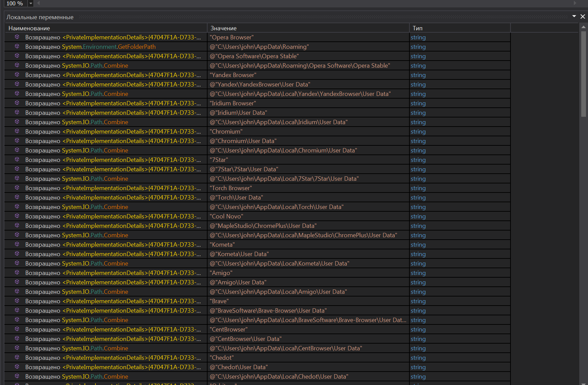The image size is (588, 385).
Task: Open the 100 % zoom dropdown
Action: (x=31, y=3)
